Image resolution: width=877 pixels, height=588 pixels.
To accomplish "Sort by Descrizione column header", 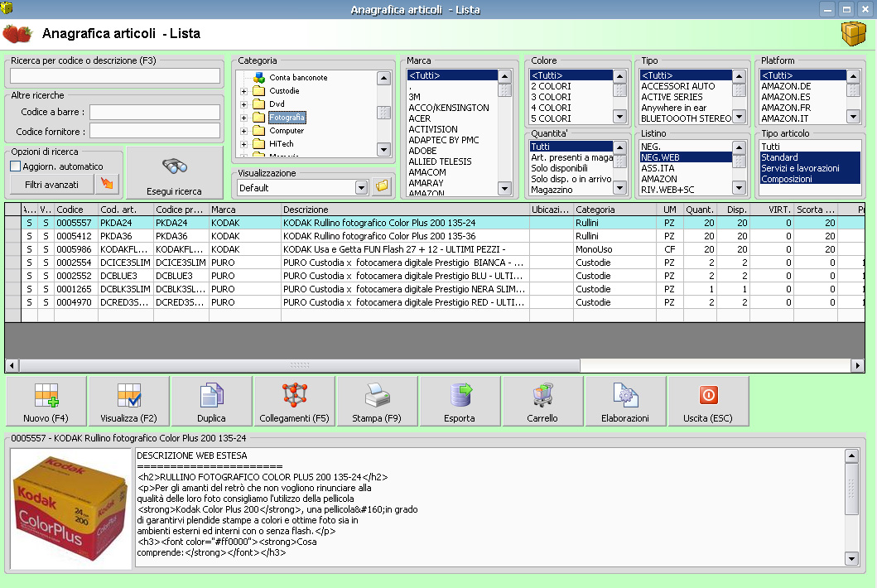I will click(405, 210).
